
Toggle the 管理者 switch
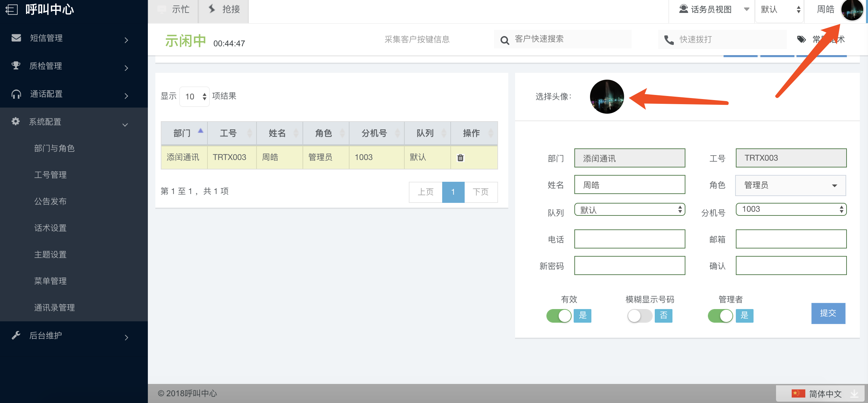720,316
